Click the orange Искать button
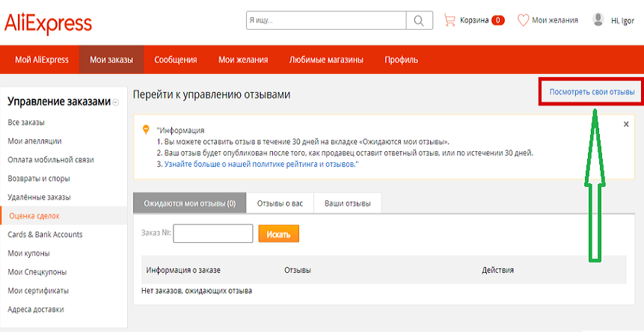This screenshot has height=332, width=644. click(x=278, y=234)
